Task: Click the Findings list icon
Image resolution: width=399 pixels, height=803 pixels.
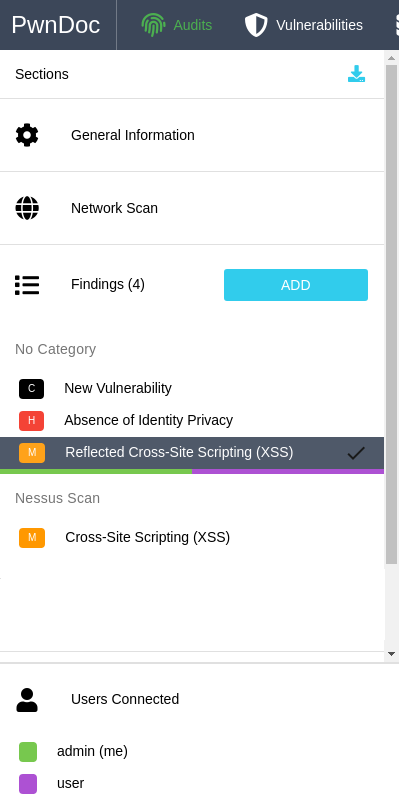Action: coord(27,285)
